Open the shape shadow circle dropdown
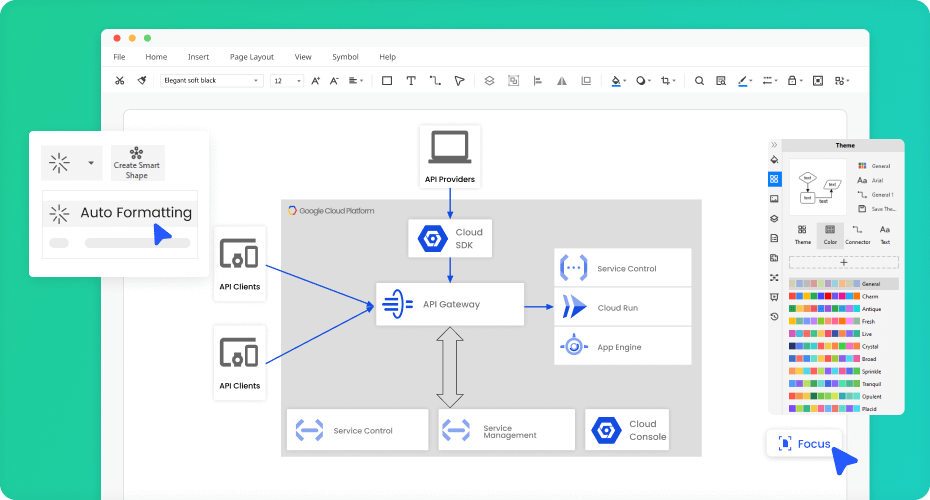This screenshot has width=930, height=500. tap(643, 81)
